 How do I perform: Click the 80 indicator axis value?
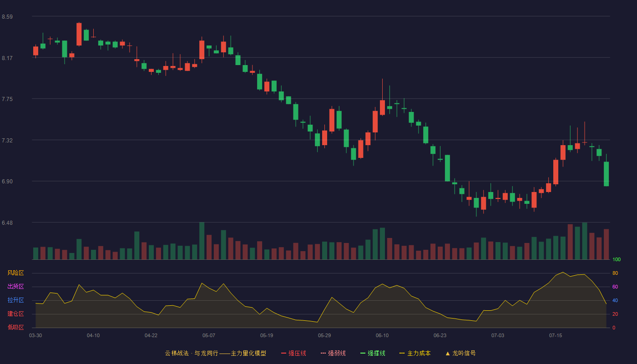(615, 273)
